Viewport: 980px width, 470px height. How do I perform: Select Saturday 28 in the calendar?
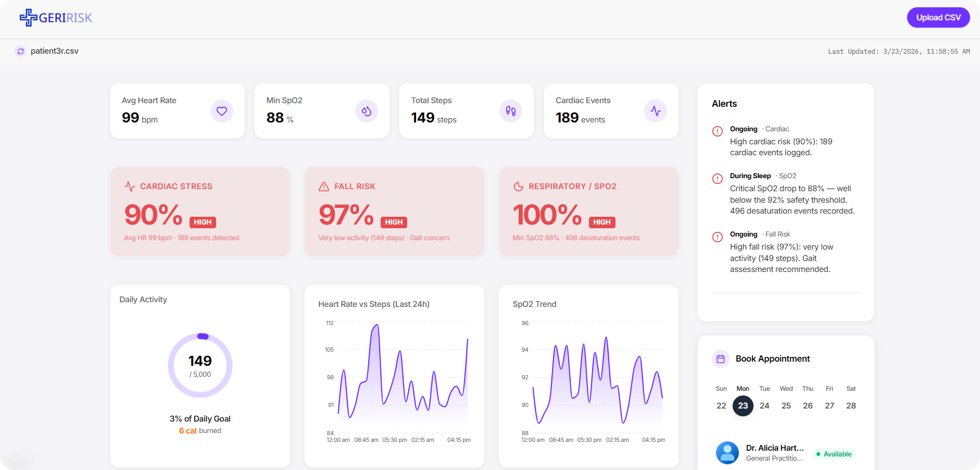851,405
